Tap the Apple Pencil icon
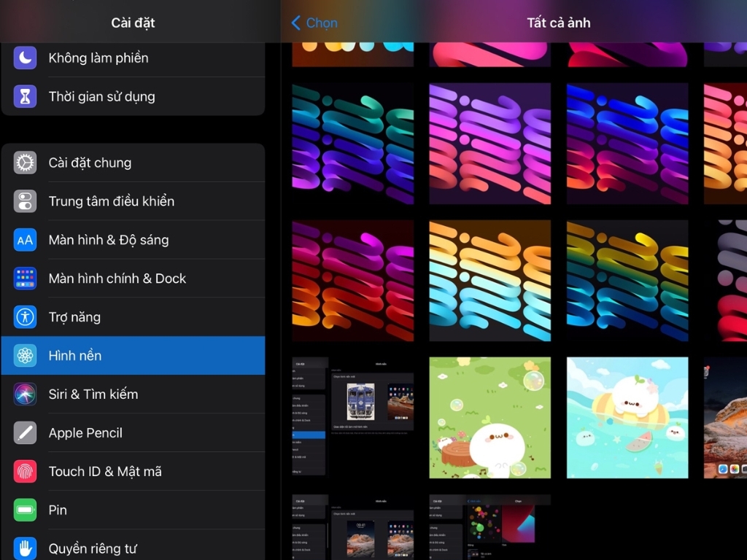747x560 pixels. click(25, 432)
